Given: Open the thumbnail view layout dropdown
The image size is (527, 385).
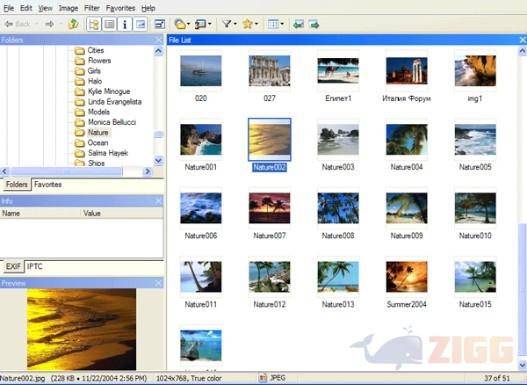Looking at the screenshot, I should tap(275, 24).
